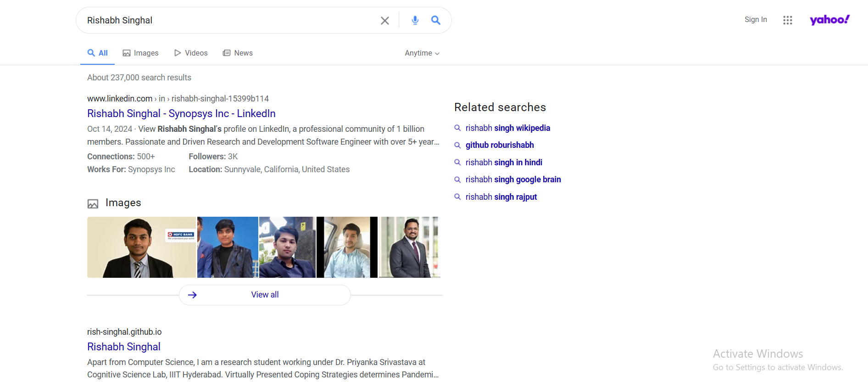Image resolution: width=868 pixels, height=382 pixels.
Task: Select related search github roburishabh
Action: 499,145
